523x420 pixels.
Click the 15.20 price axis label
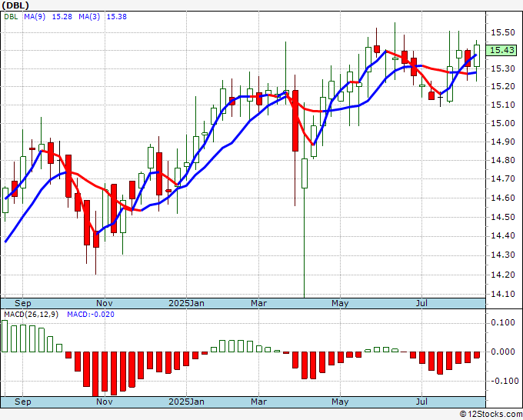click(502, 87)
